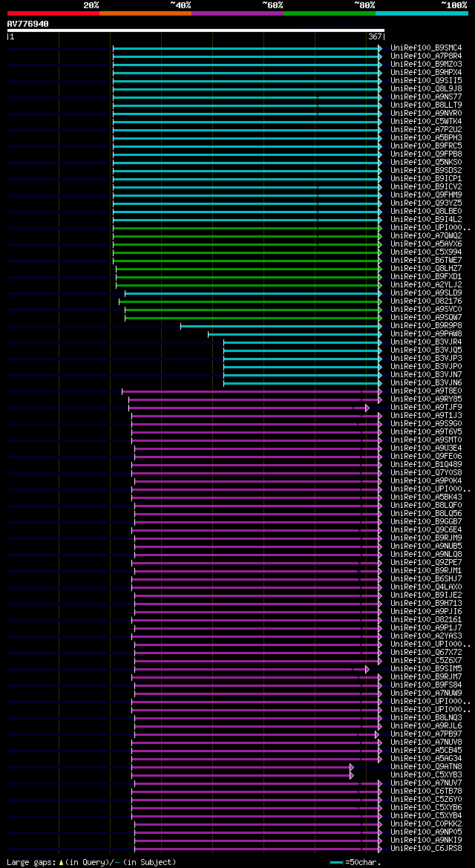Open the UniRef100_Q5NKS0 hit label
This screenshot has height=868, width=475.
pyautogui.click(x=426, y=162)
